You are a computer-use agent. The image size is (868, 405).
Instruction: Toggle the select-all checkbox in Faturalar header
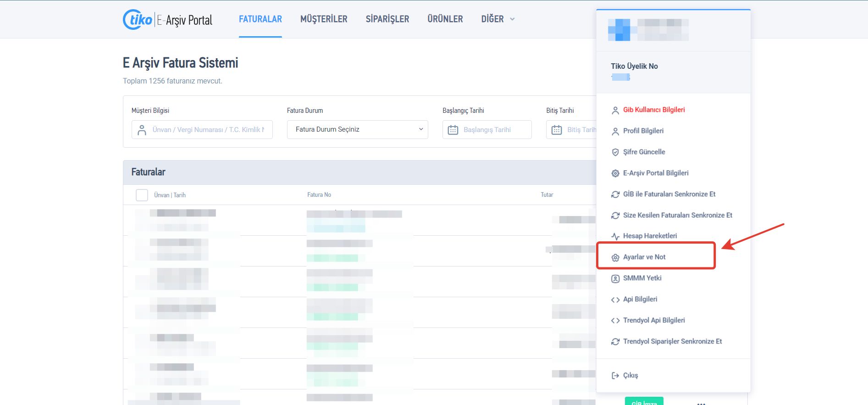[x=142, y=195]
